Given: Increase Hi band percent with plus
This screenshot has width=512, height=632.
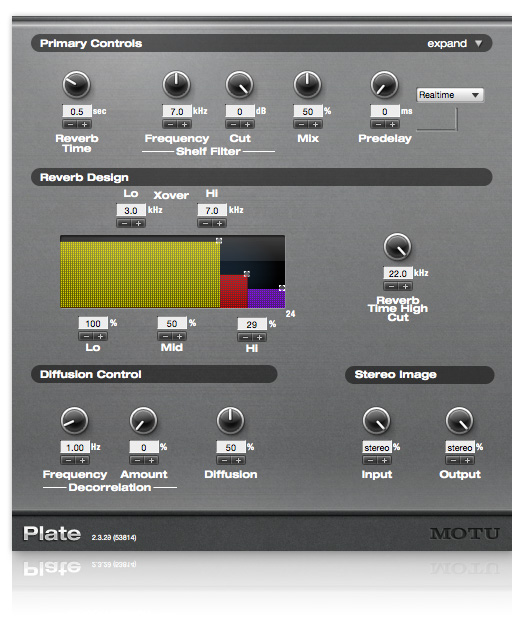Looking at the screenshot, I should click(260, 337).
